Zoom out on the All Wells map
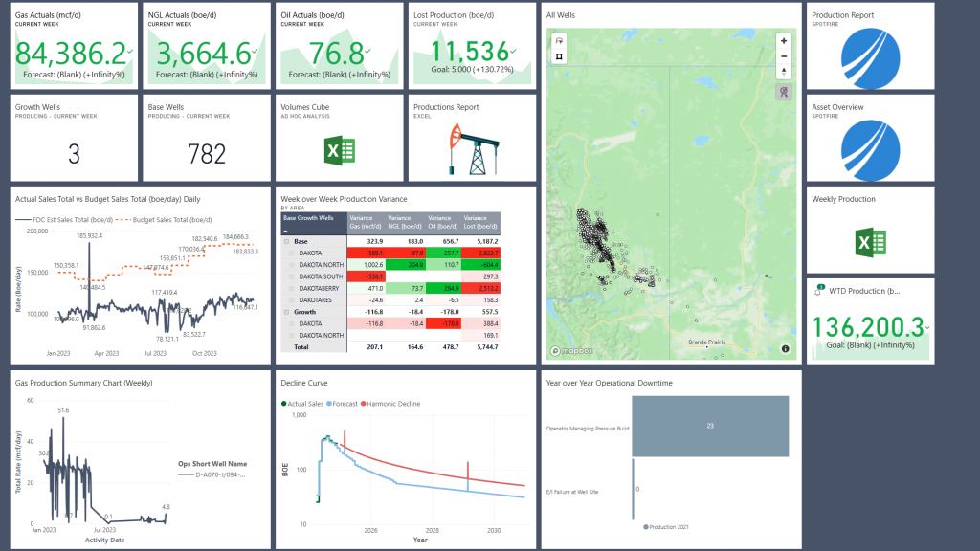Screen dimensions: 980x551 [x=784, y=56]
